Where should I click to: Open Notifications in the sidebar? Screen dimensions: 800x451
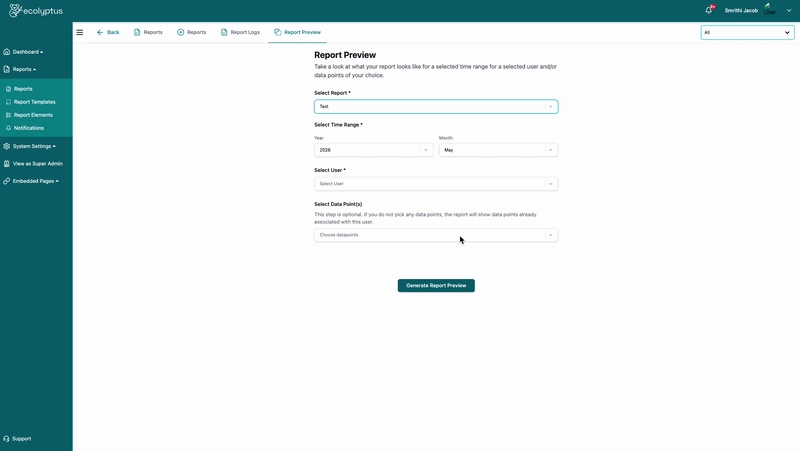29,128
